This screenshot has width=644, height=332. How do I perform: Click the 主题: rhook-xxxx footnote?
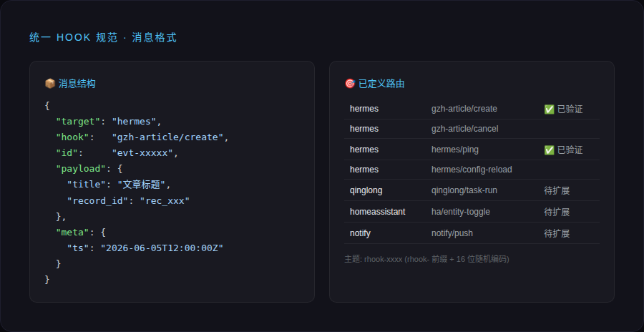click(426, 259)
